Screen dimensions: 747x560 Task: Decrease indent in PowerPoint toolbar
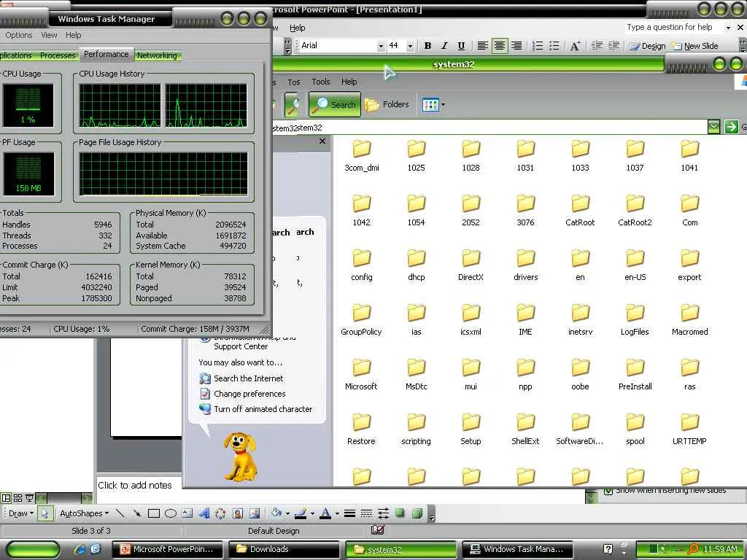(597, 46)
